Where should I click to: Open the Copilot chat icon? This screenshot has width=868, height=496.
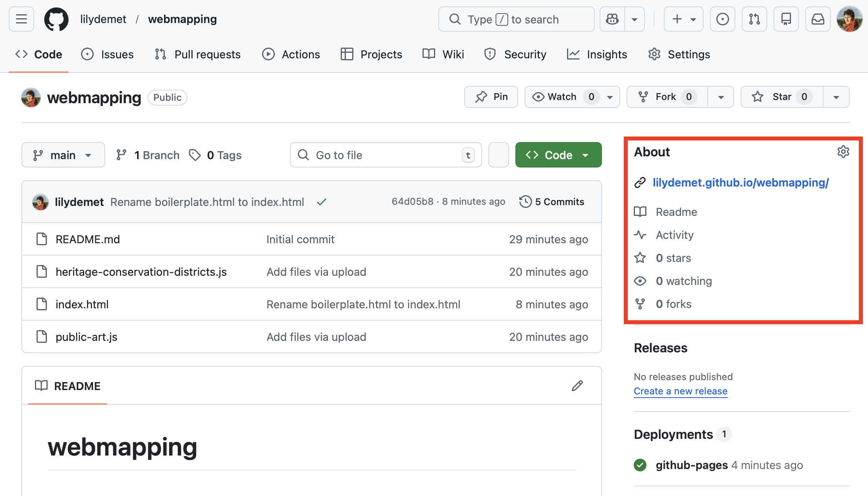pyautogui.click(x=612, y=19)
